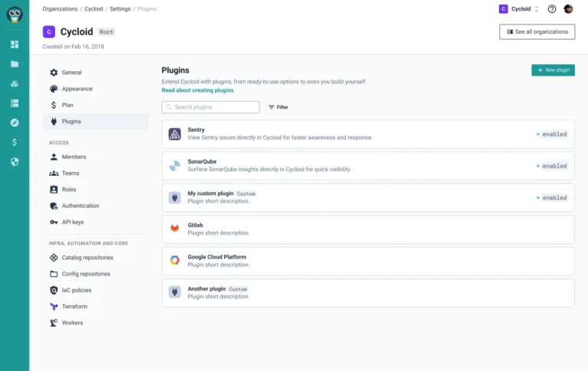Screen dimensions: 588x371
Task: Open the user avatar in top bar
Action: [x=568, y=9]
